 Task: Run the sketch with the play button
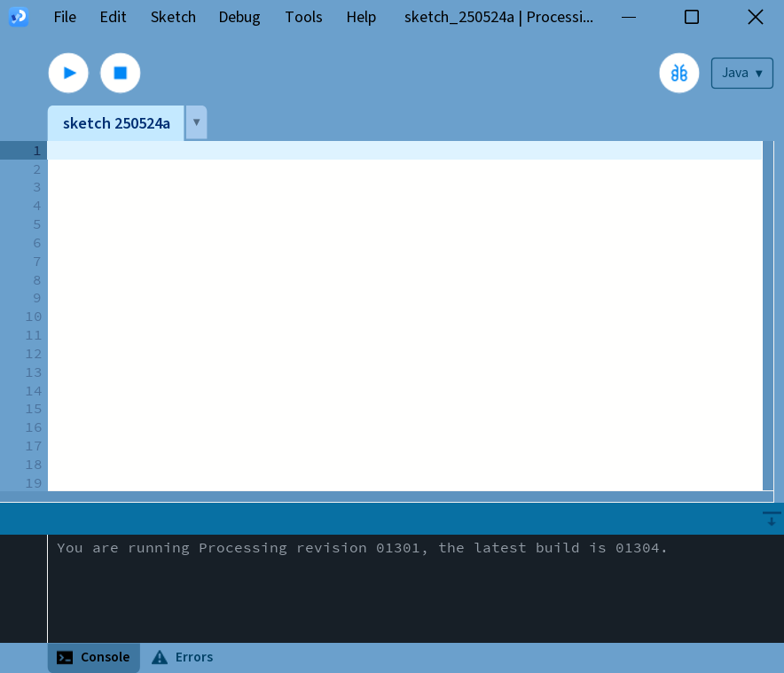(x=68, y=73)
